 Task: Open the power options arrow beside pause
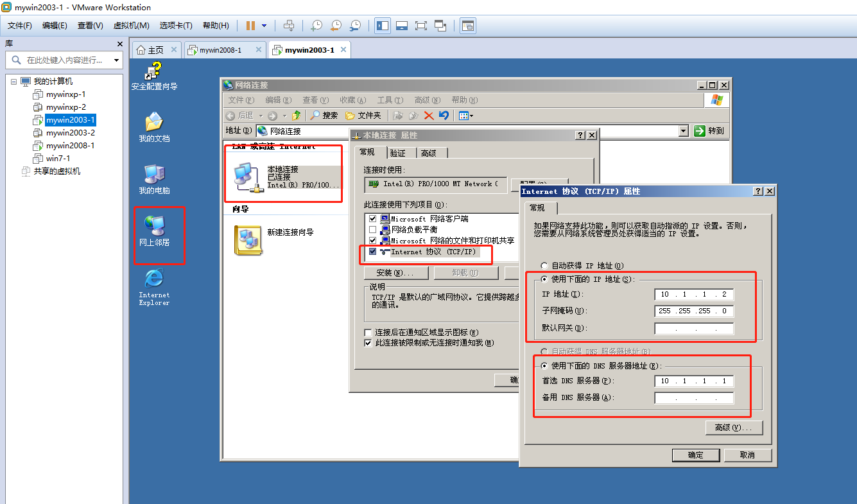coord(264,26)
